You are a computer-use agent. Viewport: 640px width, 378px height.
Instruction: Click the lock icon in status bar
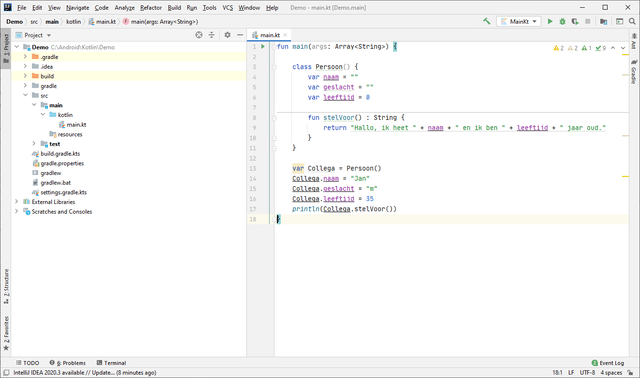coord(631,373)
